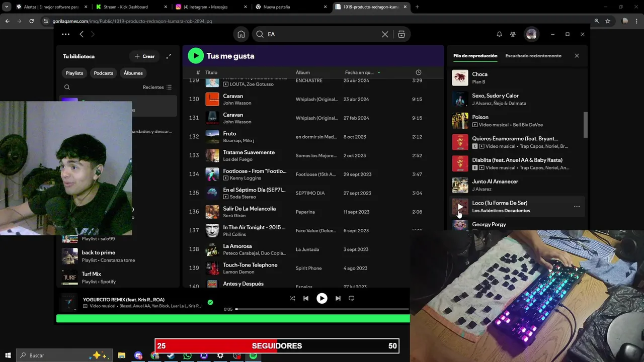
Task: Open more options for Loco (Tu Forma De Ser)
Action: tap(577, 207)
